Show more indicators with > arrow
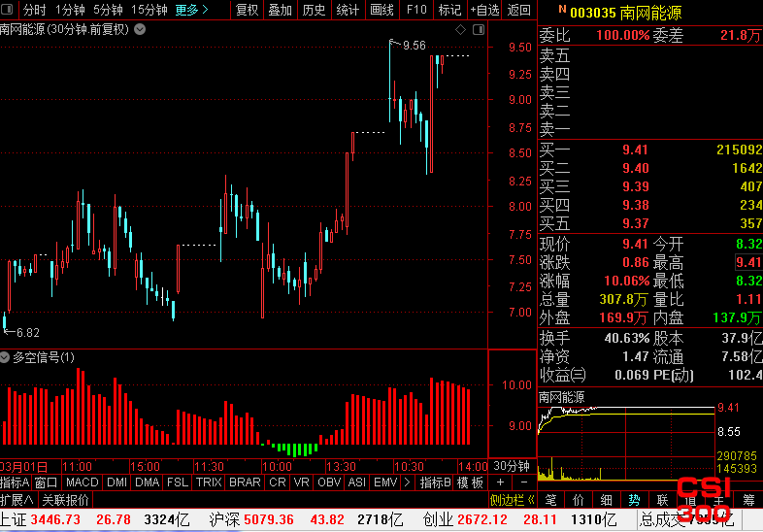Screen dimensions: 763x532 pos(408,482)
